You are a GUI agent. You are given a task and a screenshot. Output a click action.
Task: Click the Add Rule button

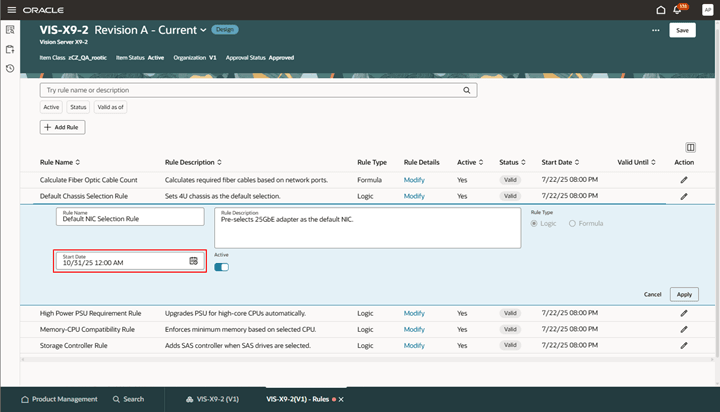pos(62,127)
